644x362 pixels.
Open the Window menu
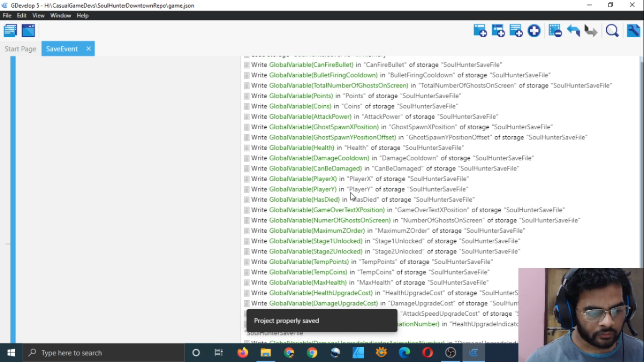(x=60, y=16)
